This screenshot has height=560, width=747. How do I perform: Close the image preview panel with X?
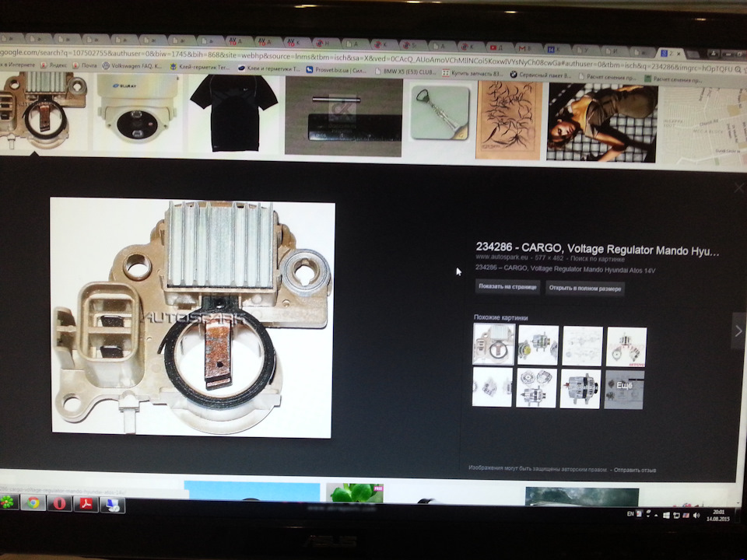tap(739, 187)
